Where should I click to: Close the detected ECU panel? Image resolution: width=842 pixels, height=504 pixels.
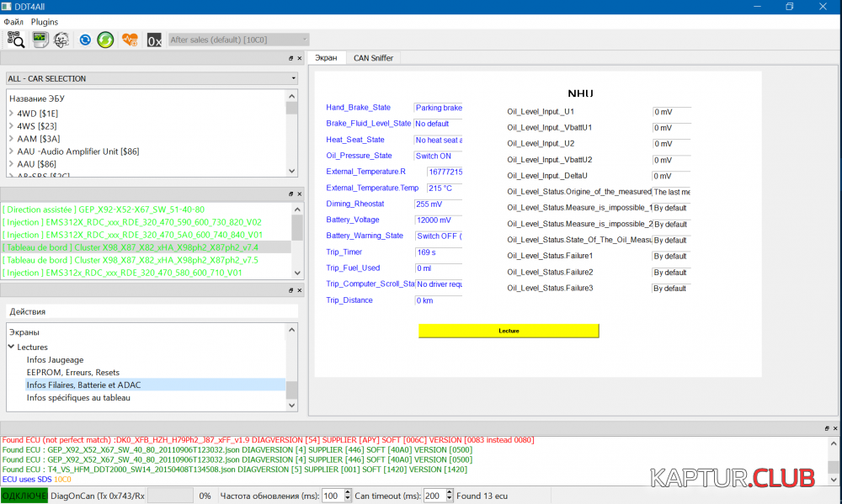point(300,194)
